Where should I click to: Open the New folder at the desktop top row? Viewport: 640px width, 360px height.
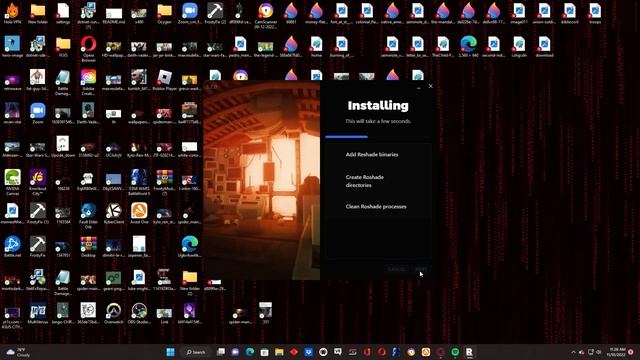(38, 13)
